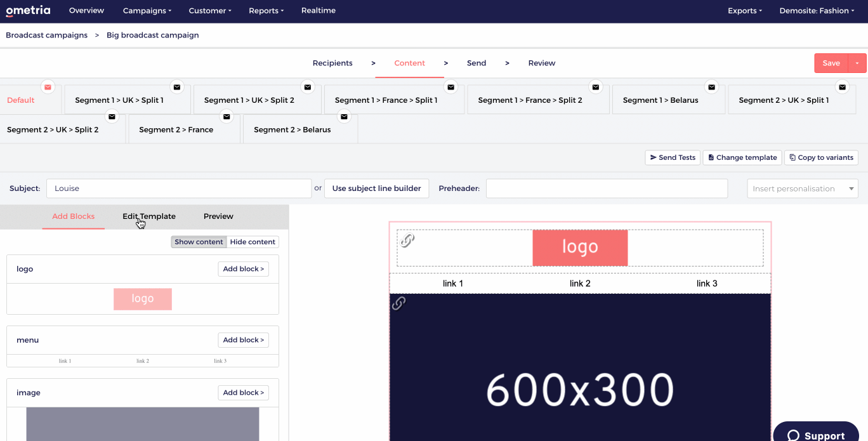Open the Exports dropdown
The image size is (868, 441).
(745, 11)
